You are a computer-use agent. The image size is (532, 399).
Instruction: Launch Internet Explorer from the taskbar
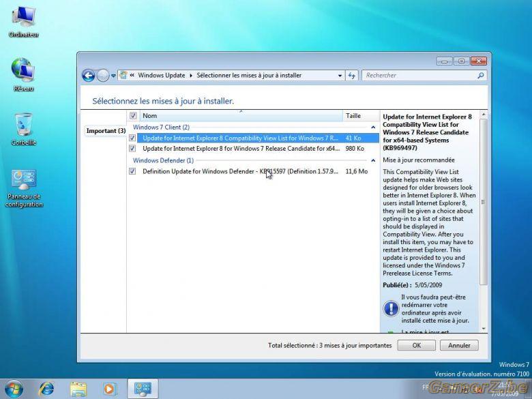coord(46,389)
